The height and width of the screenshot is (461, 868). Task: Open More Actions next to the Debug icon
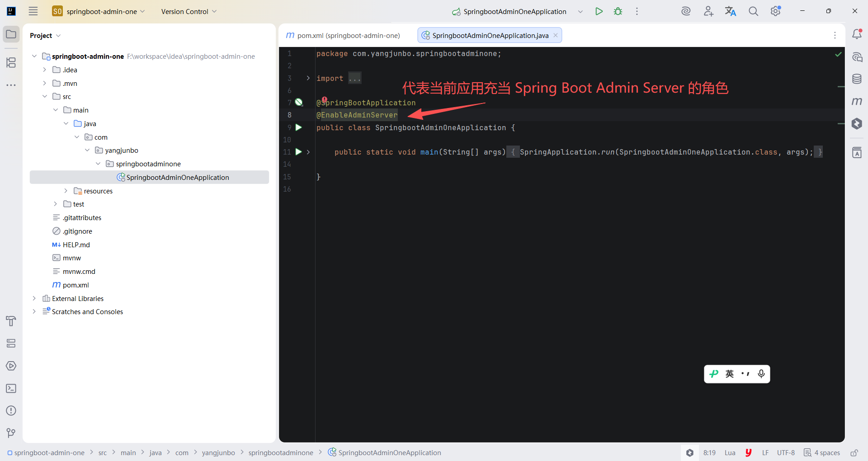click(637, 11)
